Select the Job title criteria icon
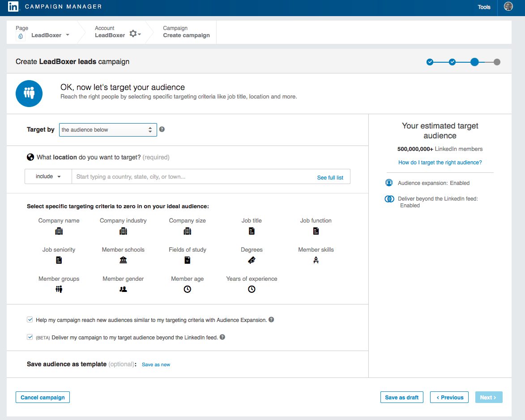This screenshot has height=420, width=525. tap(252, 231)
